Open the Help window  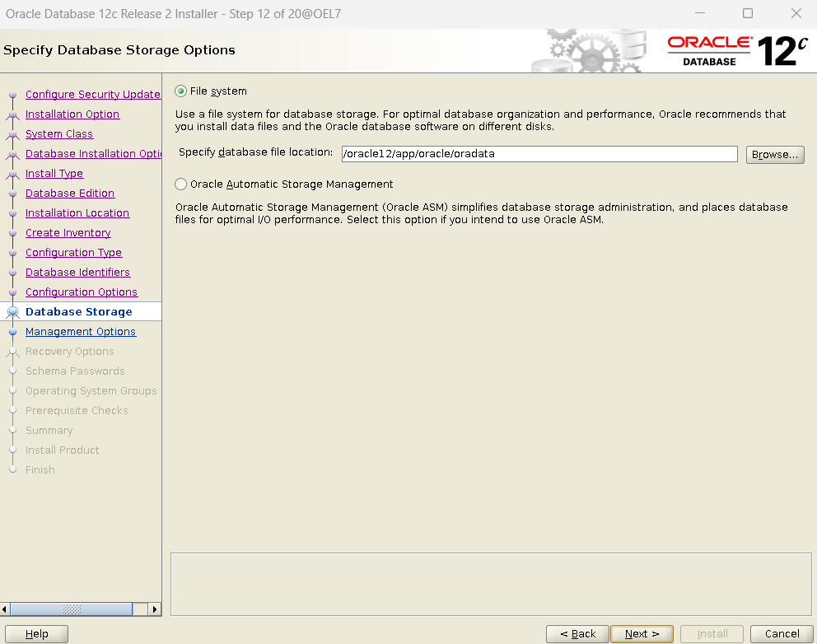point(36,633)
